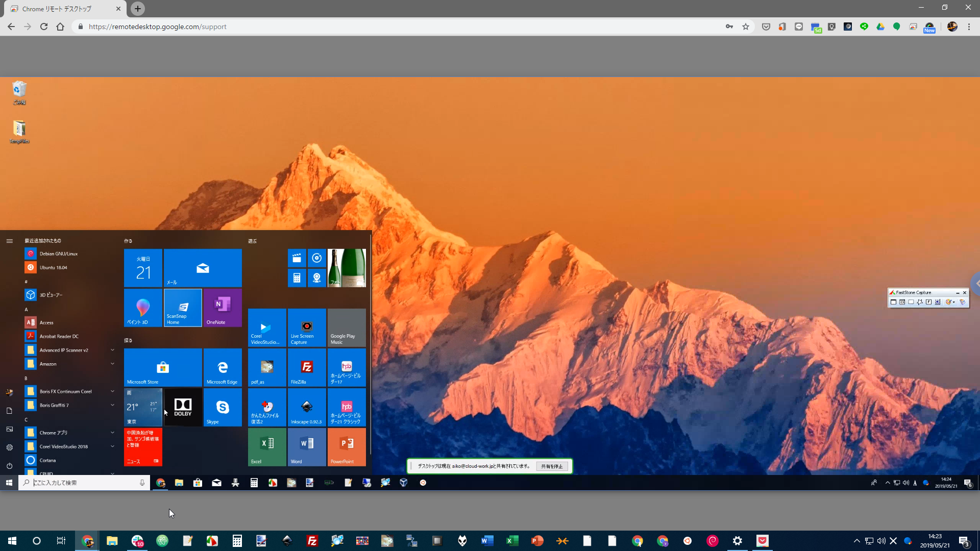980x551 pixels.
Task: Select 作る section in Start menu
Action: tap(128, 240)
